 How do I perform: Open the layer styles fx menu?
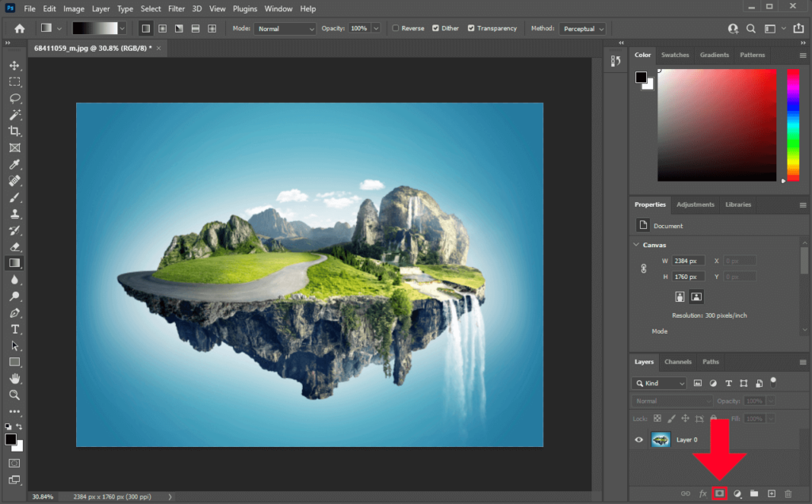click(703, 493)
